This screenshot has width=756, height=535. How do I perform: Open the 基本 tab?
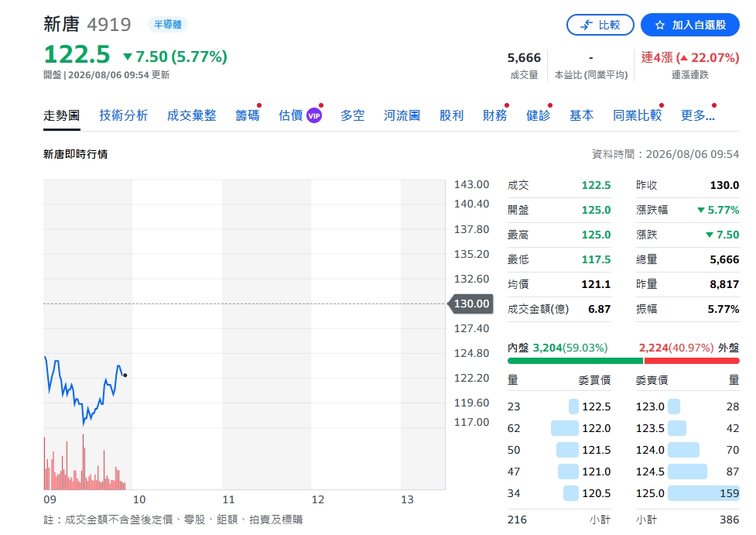pyautogui.click(x=581, y=116)
